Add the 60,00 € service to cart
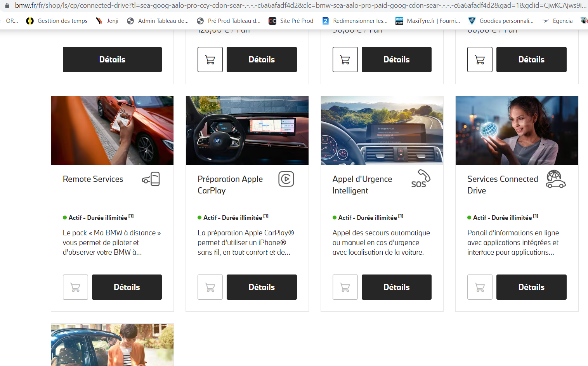Image resolution: width=588 pixels, height=366 pixels. [480, 59]
